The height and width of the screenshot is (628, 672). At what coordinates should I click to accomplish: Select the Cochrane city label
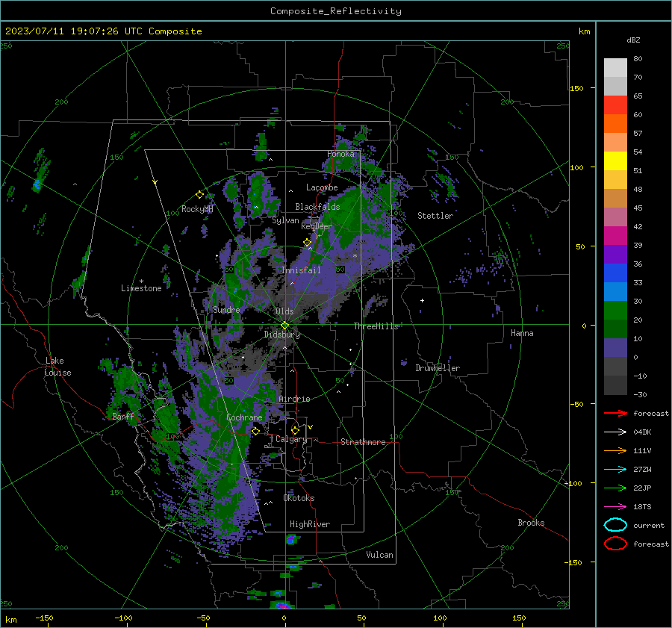click(244, 417)
